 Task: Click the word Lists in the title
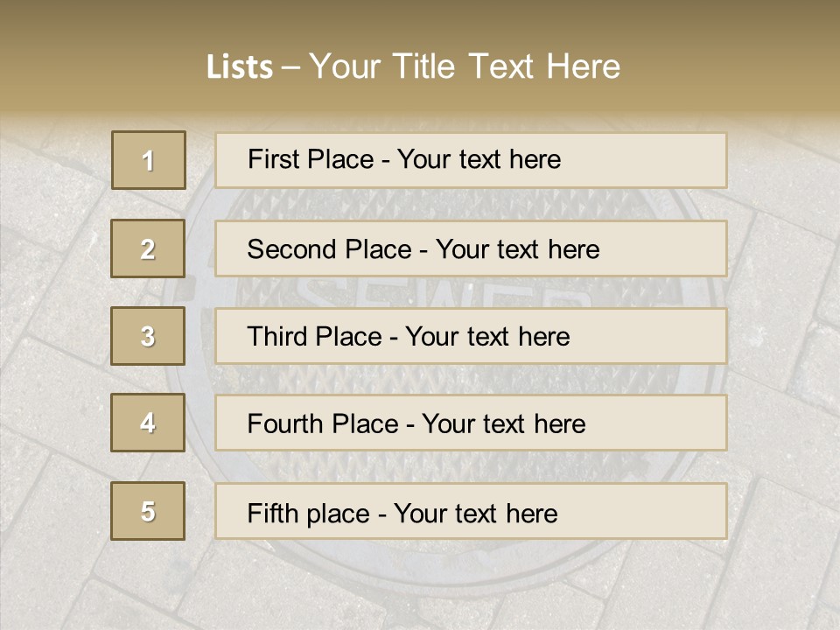[239, 67]
